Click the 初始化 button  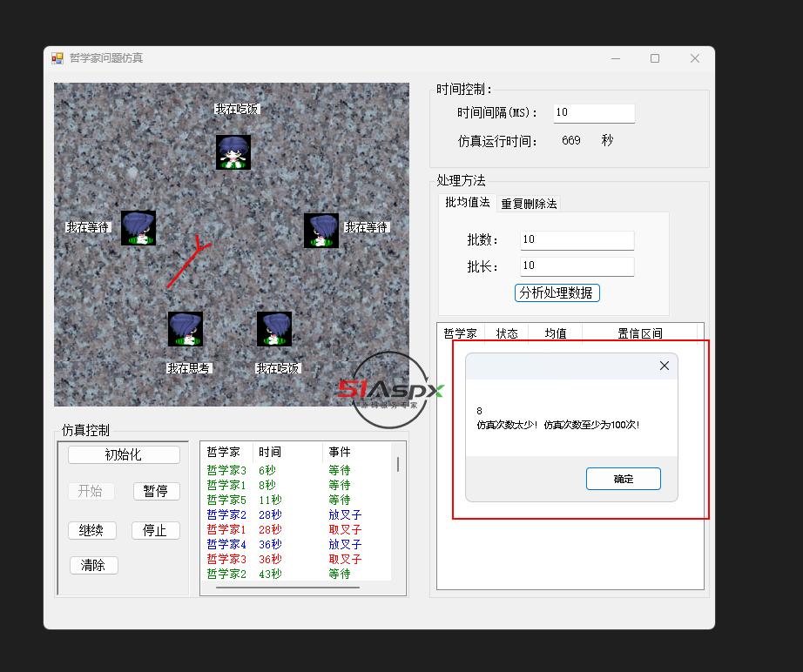pyautogui.click(x=124, y=454)
